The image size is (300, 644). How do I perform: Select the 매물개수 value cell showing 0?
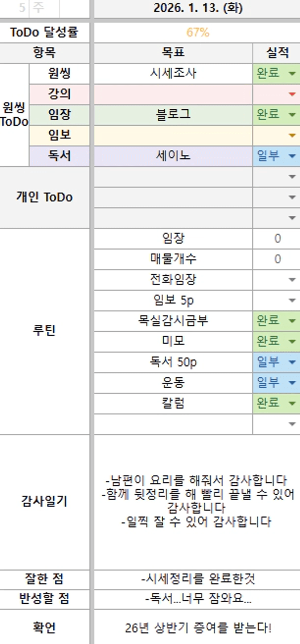point(277,259)
